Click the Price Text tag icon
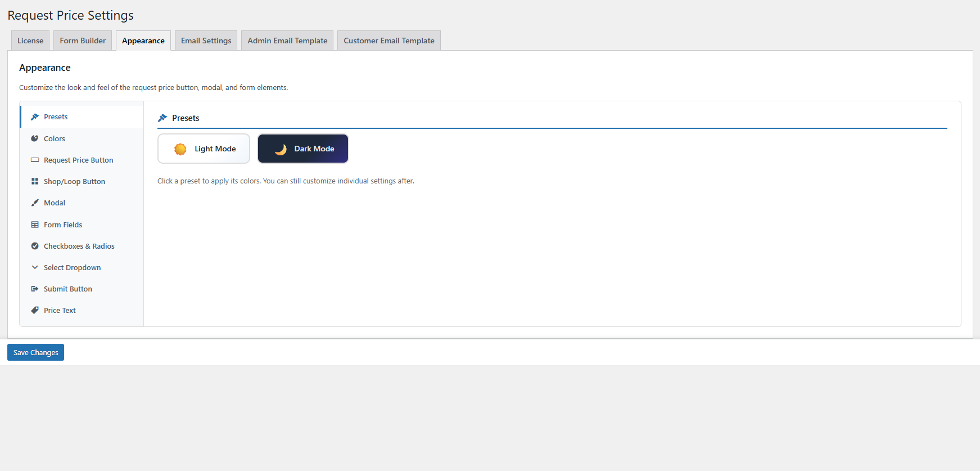The width and height of the screenshot is (980, 471). (35, 311)
